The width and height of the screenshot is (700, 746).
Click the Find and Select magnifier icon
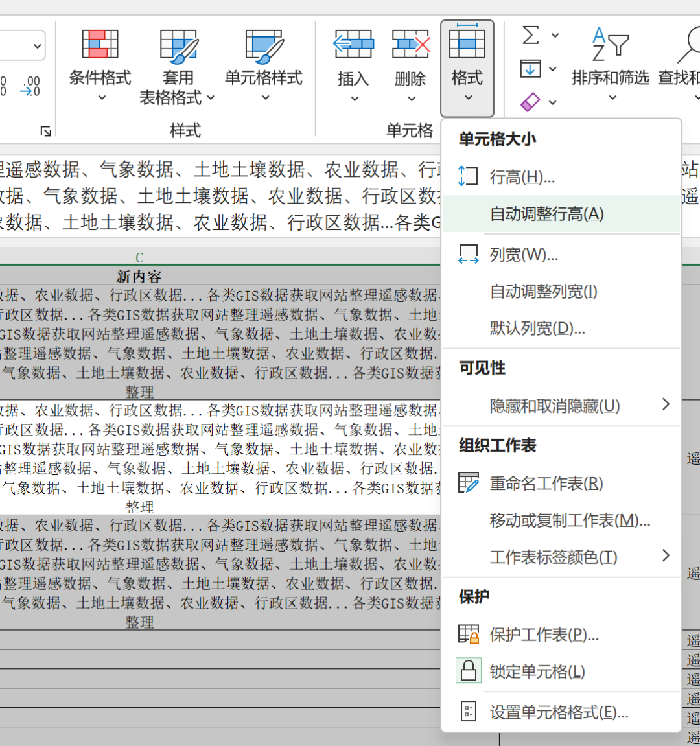point(689,44)
